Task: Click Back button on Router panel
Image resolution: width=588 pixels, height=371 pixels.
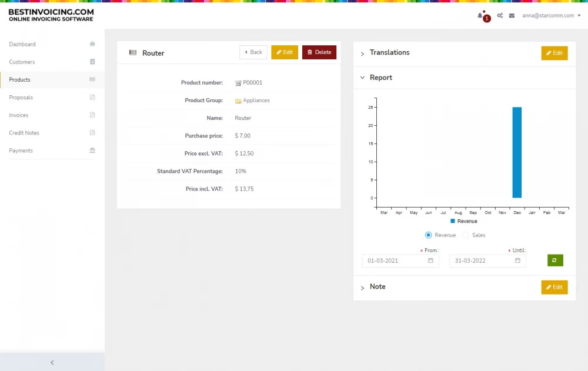Action: (253, 52)
